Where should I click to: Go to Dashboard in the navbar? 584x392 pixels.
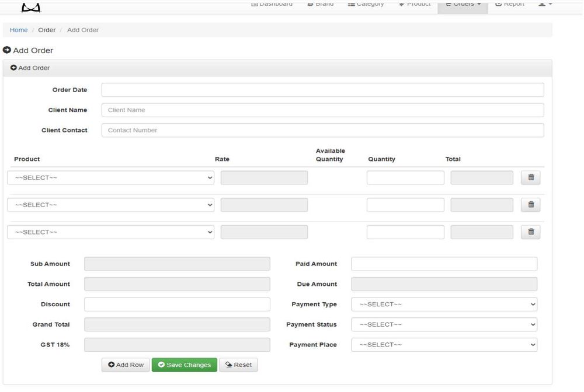point(272,3)
